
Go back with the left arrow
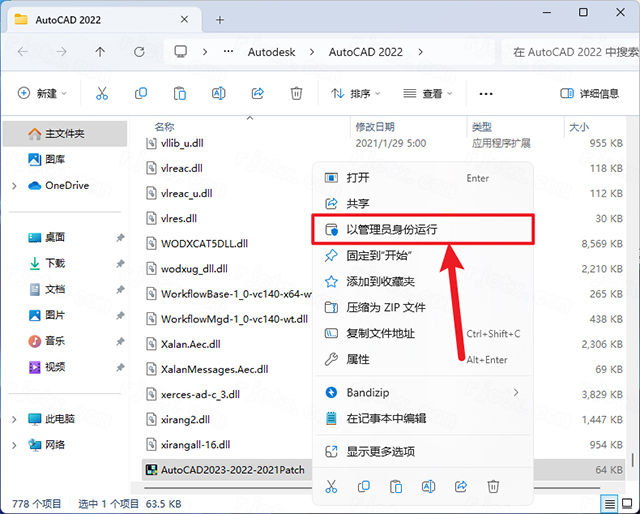[23, 52]
